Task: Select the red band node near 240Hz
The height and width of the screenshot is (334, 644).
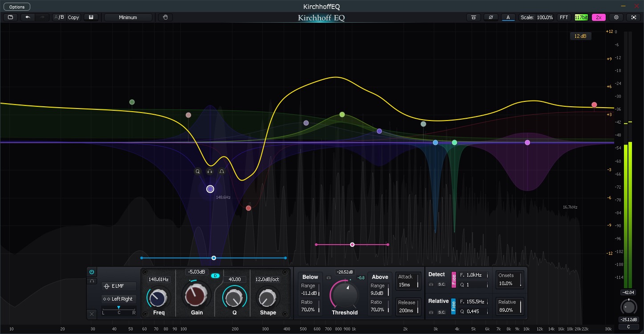Action: [249, 208]
